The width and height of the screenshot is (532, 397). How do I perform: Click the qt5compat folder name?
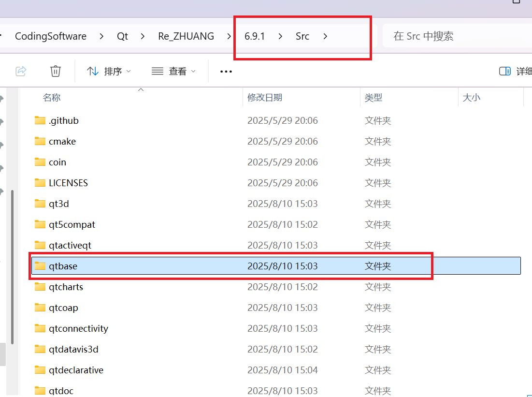pos(72,224)
